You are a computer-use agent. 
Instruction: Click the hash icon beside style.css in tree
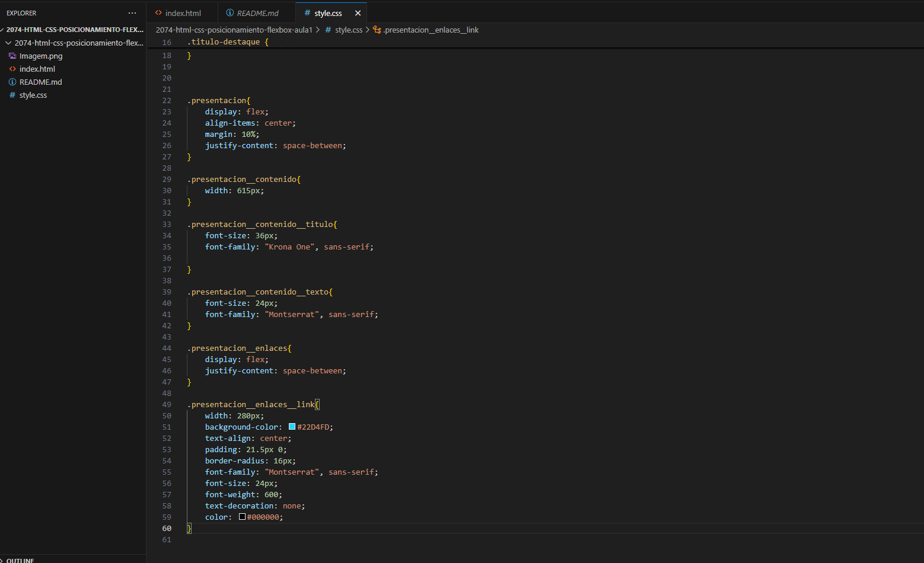click(12, 95)
